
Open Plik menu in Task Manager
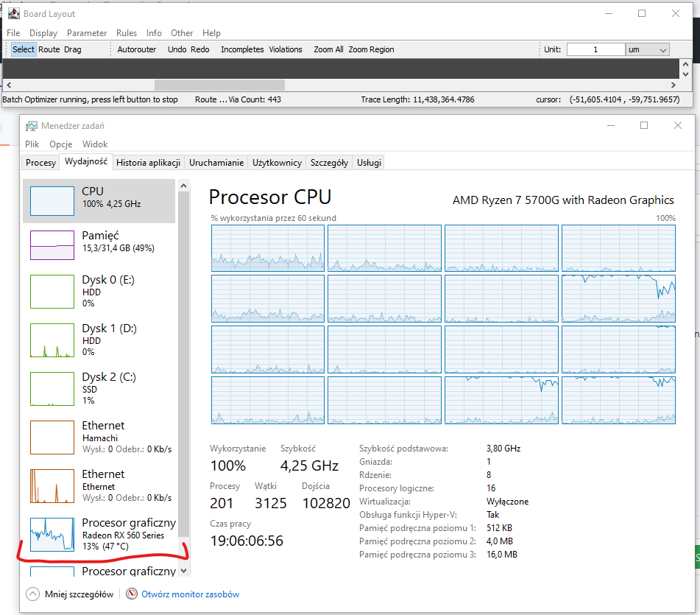(32, 144)
